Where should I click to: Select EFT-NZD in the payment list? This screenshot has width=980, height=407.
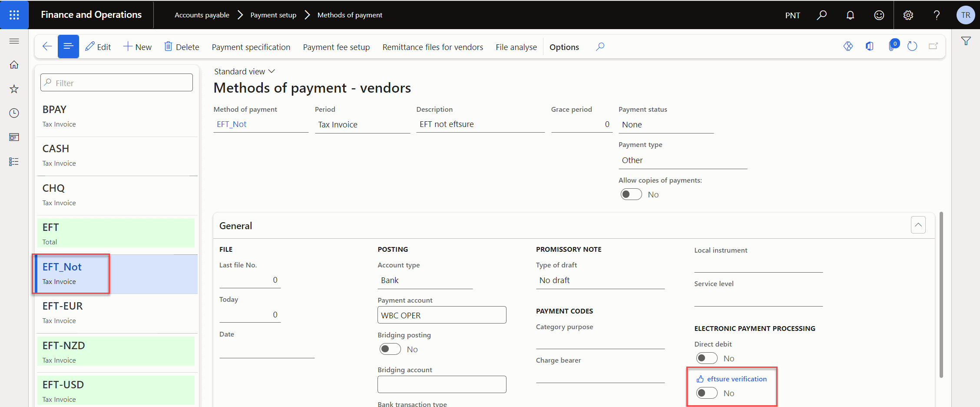pos(116,353)
